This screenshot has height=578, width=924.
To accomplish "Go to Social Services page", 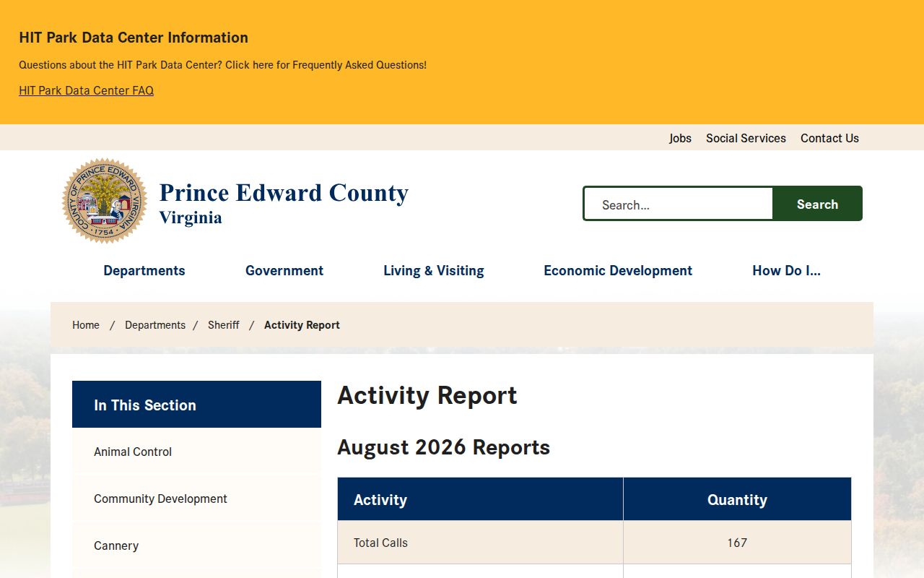I will tap(746, 138).
